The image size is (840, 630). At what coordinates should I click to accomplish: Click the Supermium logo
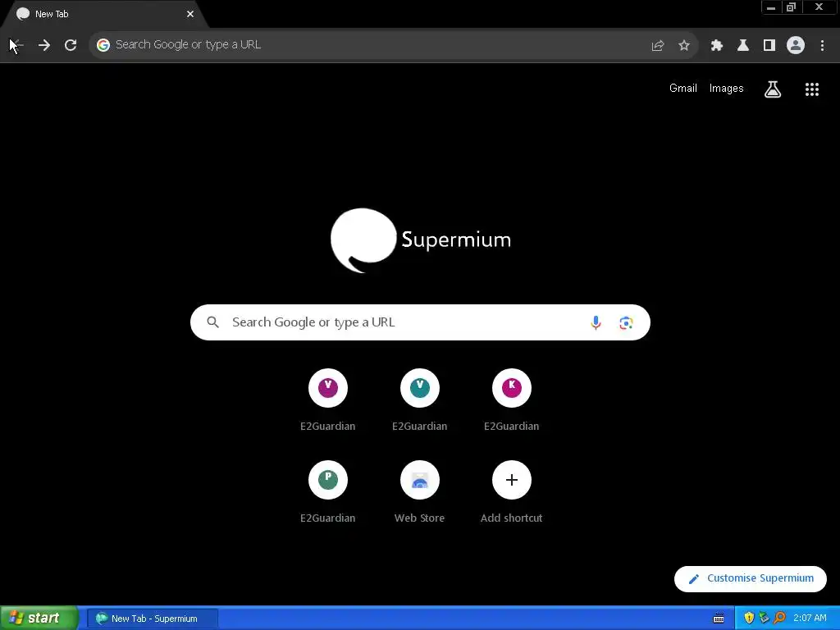point(421,240)
